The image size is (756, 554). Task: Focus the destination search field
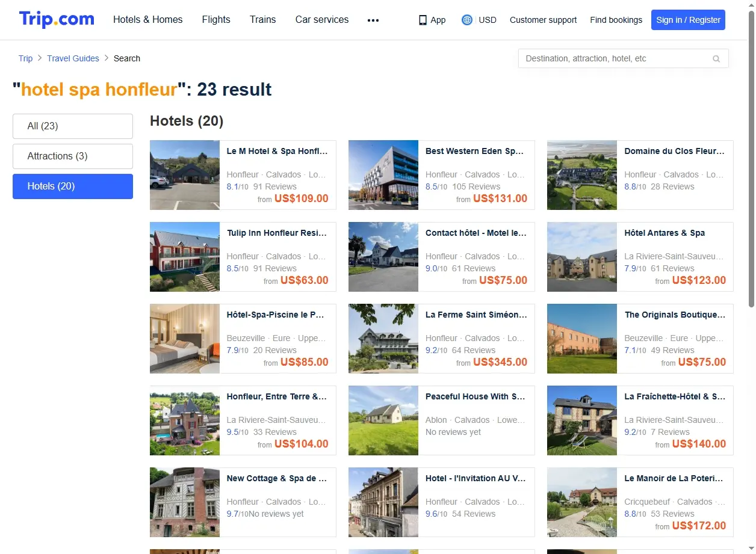(x=624, y=58)
